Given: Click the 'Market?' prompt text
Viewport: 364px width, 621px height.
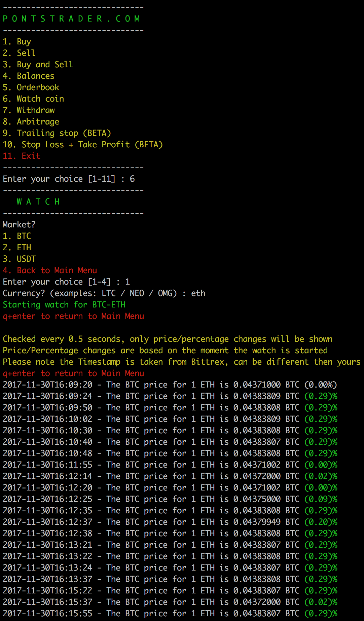Looking at the screenshot, I should (19, 225).
